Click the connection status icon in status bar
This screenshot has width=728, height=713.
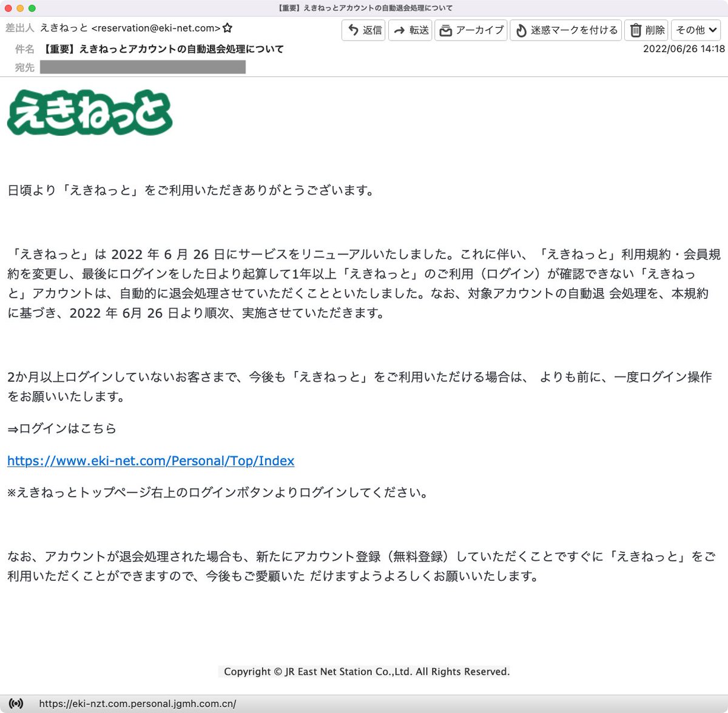point(16,703)
